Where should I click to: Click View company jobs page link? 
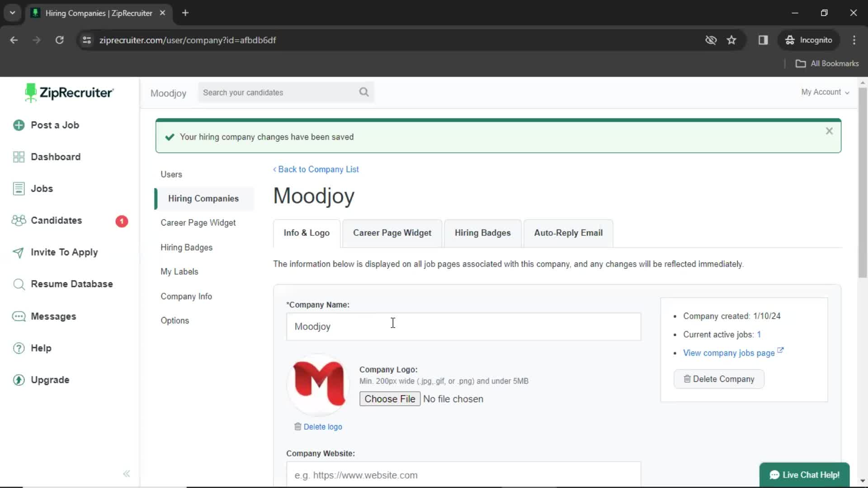(729, 353)
